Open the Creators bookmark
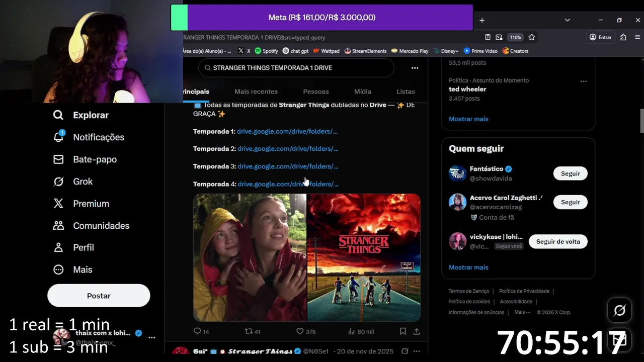This screenshot has height=362, width=644. click(515, 51)
